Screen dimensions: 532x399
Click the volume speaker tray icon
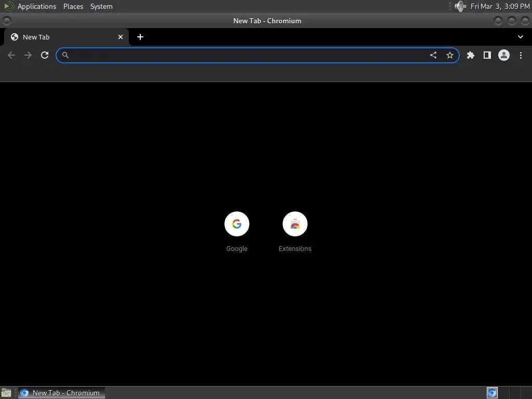460,6
